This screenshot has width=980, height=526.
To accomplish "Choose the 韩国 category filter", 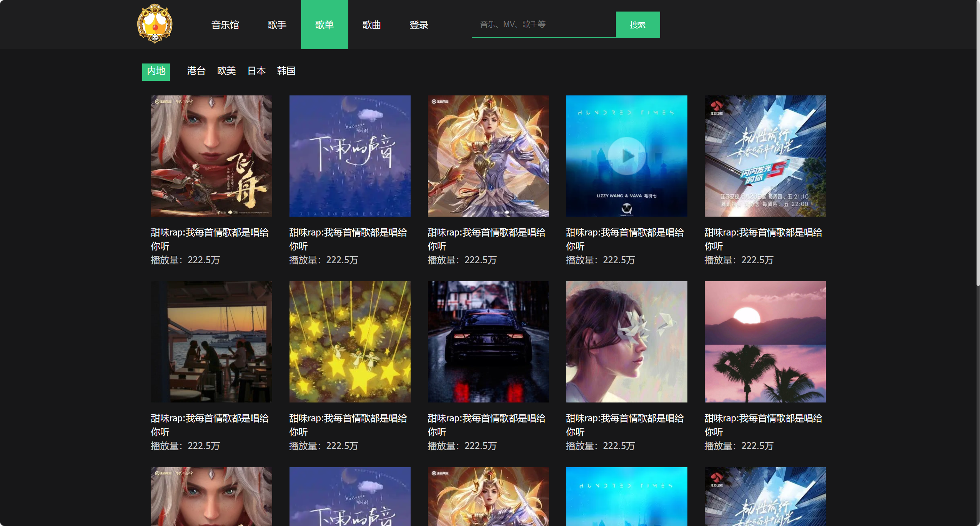I will point(286,71).
